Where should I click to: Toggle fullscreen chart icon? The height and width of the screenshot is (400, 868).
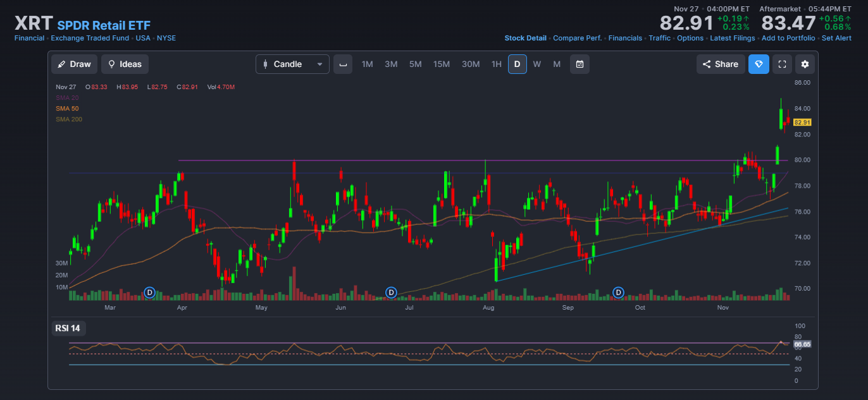[782, 64]
